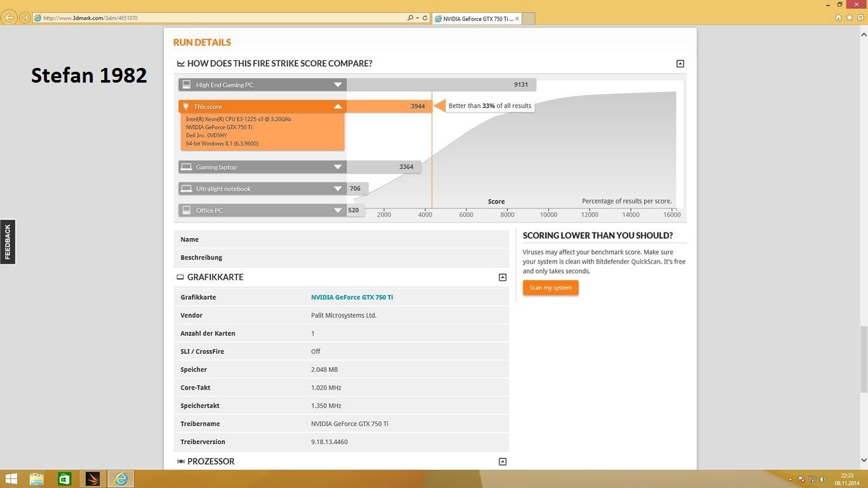Collapse the Fire Strike score comparison section
The height and width of the screenshot is (488, 868).
680,64
